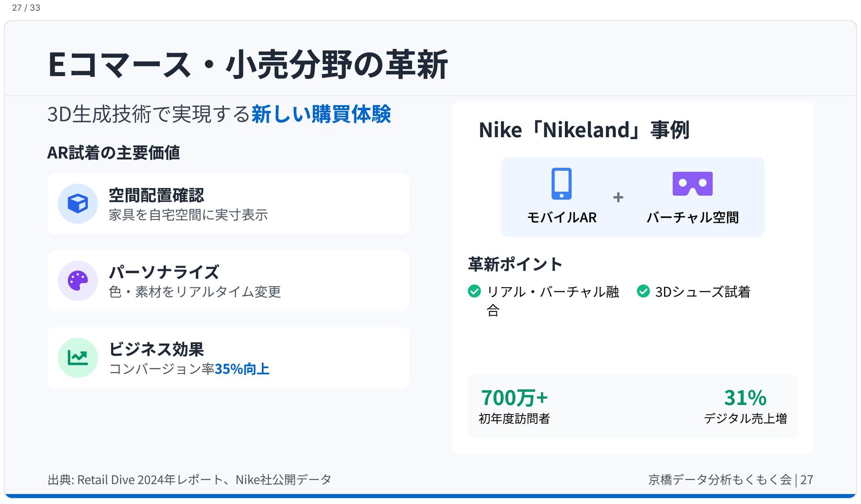Click the Nike「Nikeland」事例 heading
Image resolution: width=861 pixels, height=504 pixels.
pyautogui.click(x=584, y=130)
